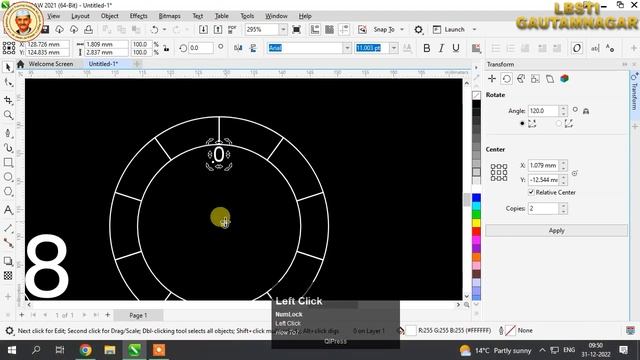Select the first rotation orientation radio button

(x=522, y=123)
